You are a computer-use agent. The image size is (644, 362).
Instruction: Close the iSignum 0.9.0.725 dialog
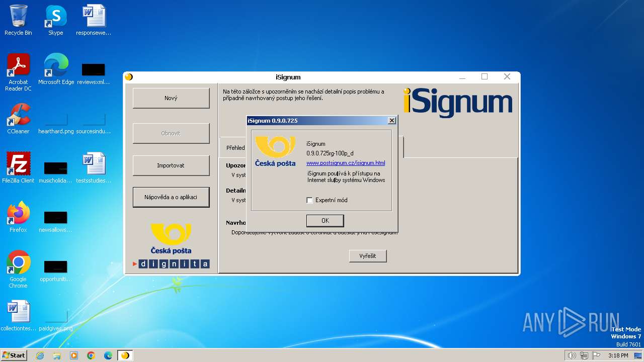coord(392,121)
